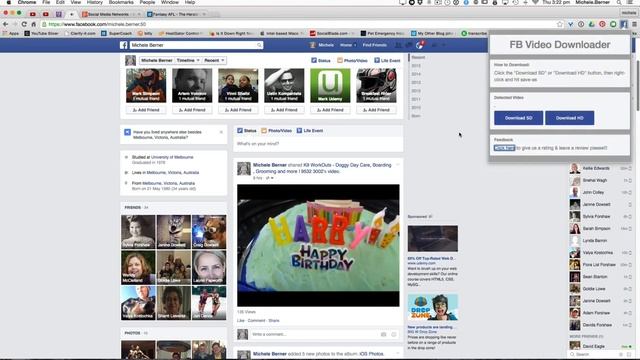Viewport: 640px width, 360px height.
Task: Select Photo/Video in the composer
Action: coord(276,131)
